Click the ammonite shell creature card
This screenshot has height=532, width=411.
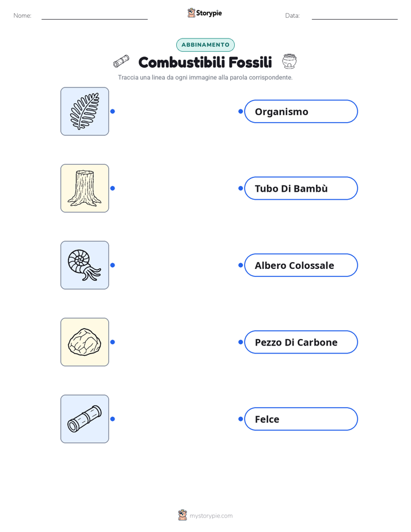click(x=85, y=265)
